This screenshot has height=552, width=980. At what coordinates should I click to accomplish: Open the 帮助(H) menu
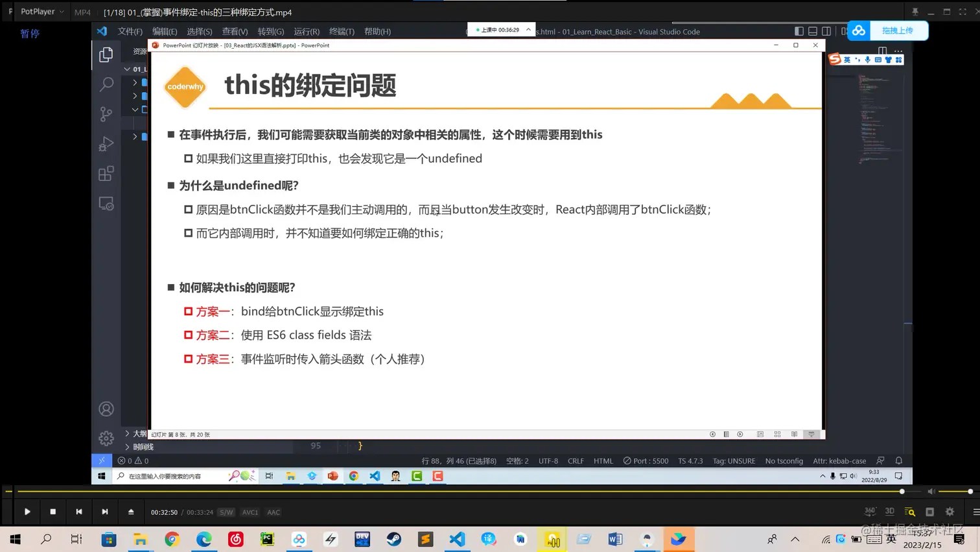pyautogui.click(x=377, y=31)
